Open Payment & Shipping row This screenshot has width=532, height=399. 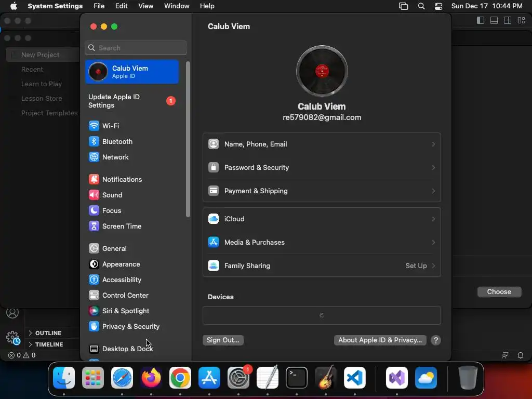[322, 191]
